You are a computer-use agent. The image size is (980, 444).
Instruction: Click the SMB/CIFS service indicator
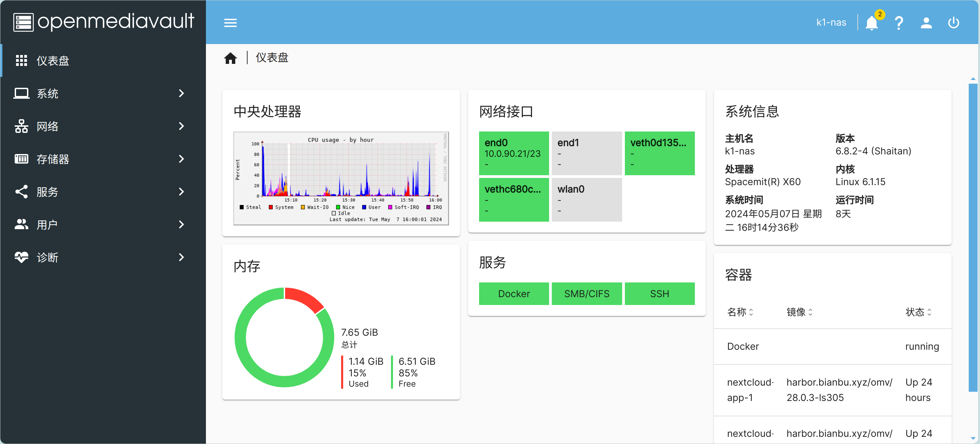(586, 293)
